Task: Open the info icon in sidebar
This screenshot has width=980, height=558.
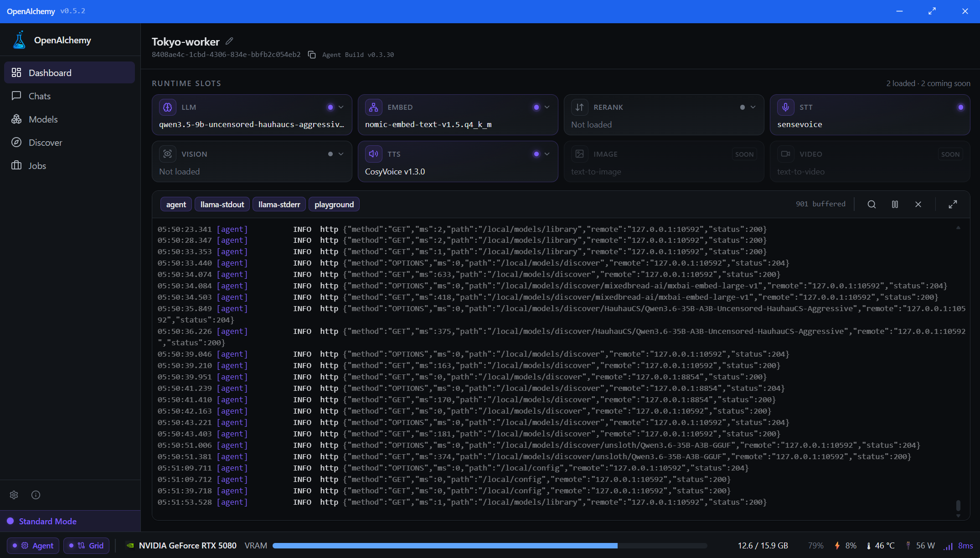Action: point(36,495)
